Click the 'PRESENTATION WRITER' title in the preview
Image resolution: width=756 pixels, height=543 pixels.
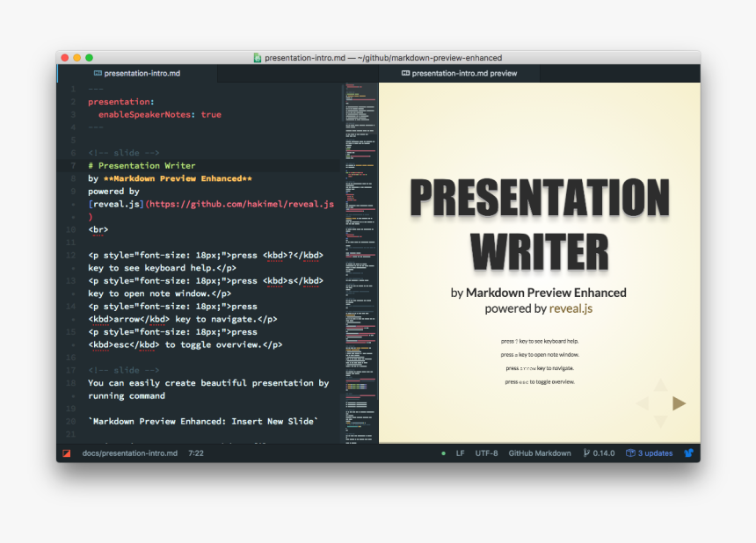540,225
